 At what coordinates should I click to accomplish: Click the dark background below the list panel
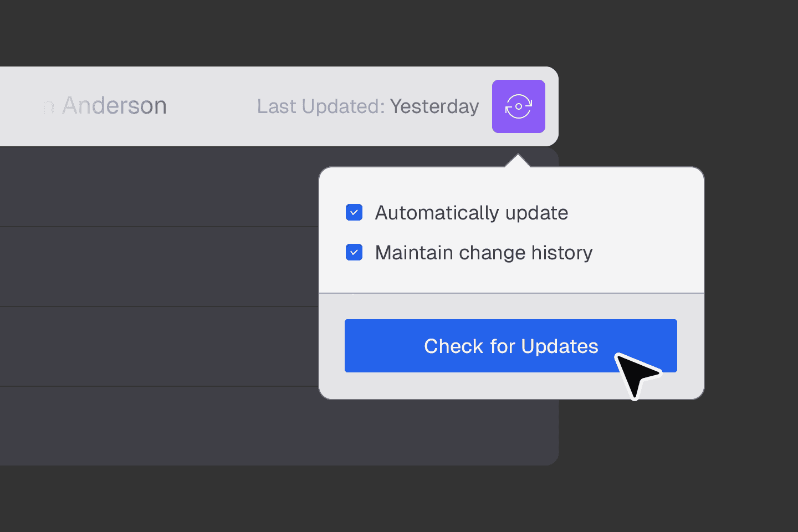[x=277, y=499]
